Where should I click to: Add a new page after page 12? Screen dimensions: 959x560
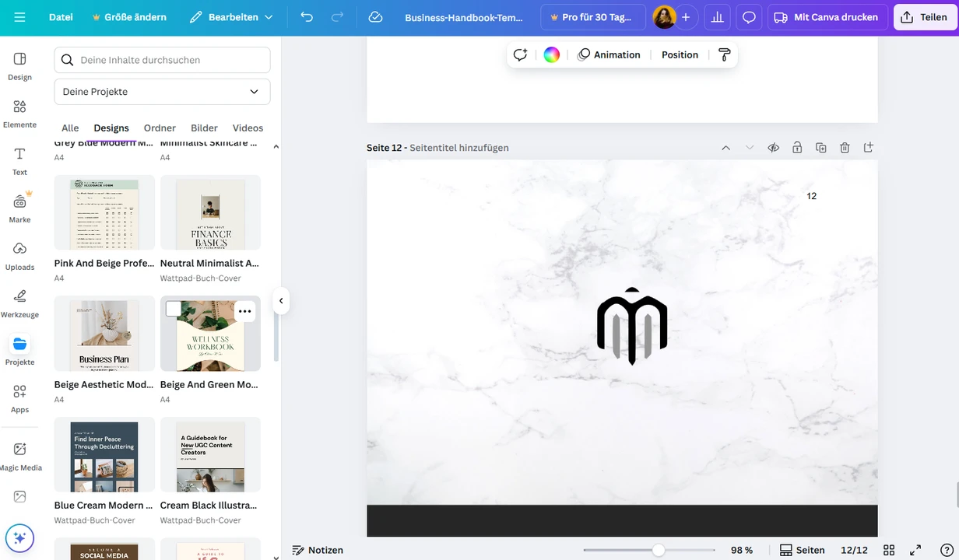point(869,147)
